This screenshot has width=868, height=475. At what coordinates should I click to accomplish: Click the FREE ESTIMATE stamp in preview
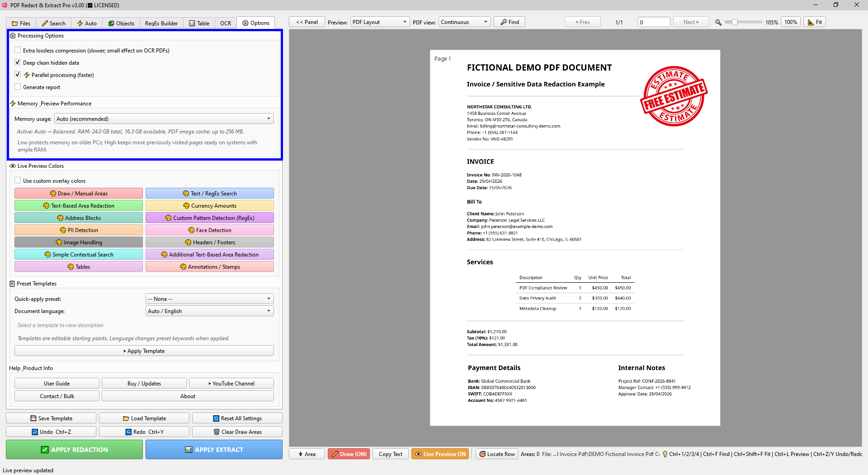click(674, 96)
